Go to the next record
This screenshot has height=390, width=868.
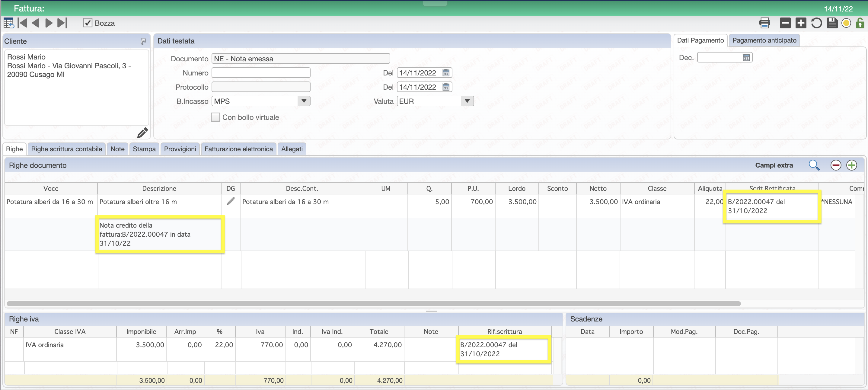click(x=49, y=23)
